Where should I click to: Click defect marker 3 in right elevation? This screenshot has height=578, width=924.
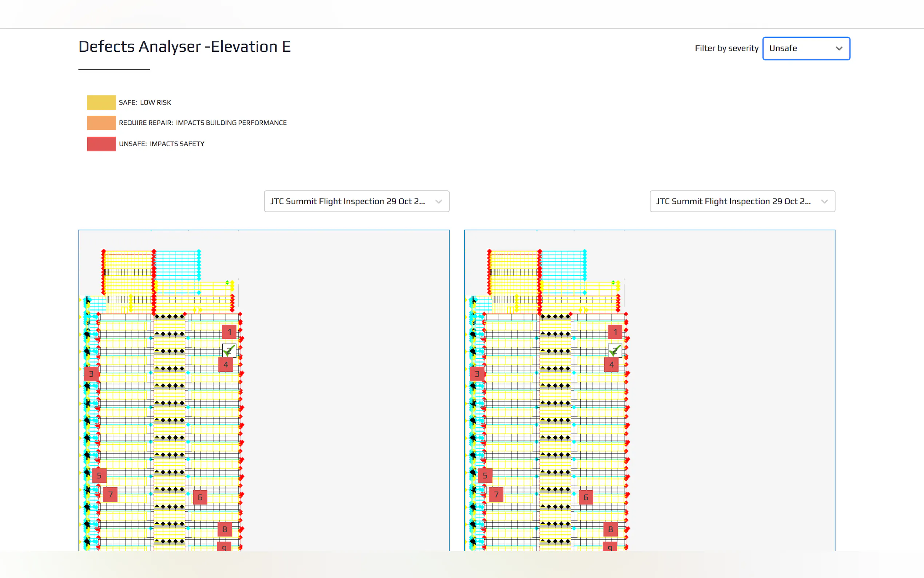coord(477,374)
